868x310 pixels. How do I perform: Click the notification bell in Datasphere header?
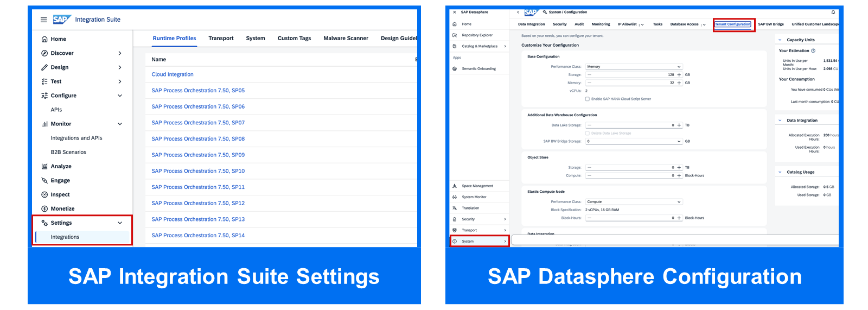click(x=833, y=12)
